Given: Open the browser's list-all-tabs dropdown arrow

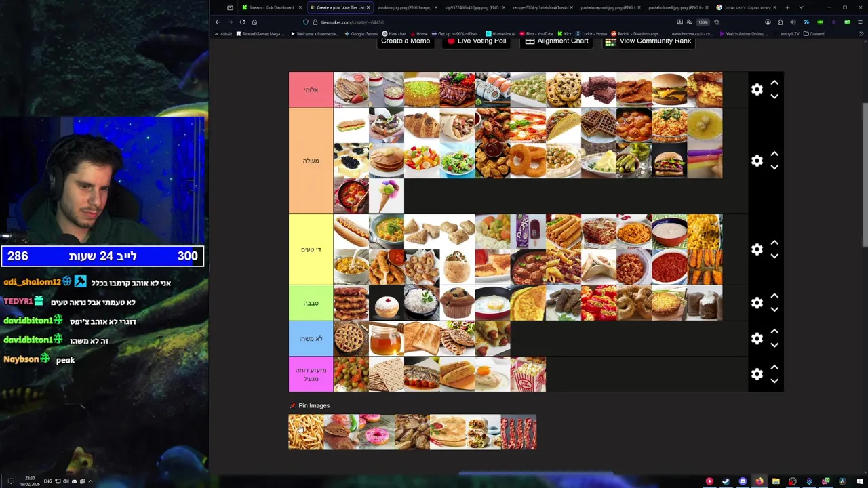Looking at the screenshot, I should click(x=801, y=7).
